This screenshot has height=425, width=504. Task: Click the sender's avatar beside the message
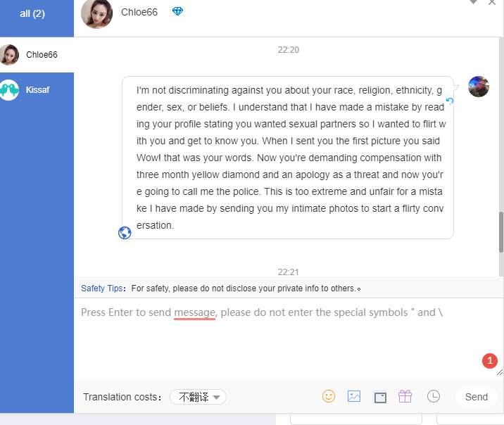coord(479,87)
